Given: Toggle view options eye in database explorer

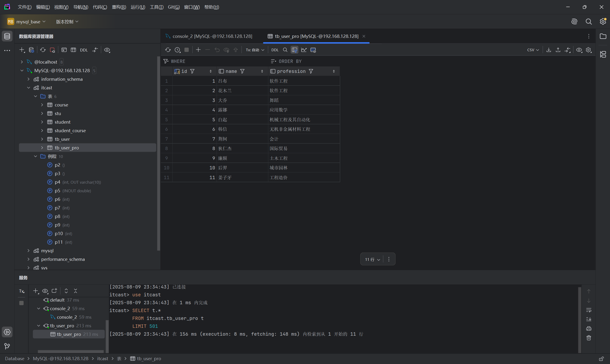Looking at the screenshot, I should click(107, 50).
